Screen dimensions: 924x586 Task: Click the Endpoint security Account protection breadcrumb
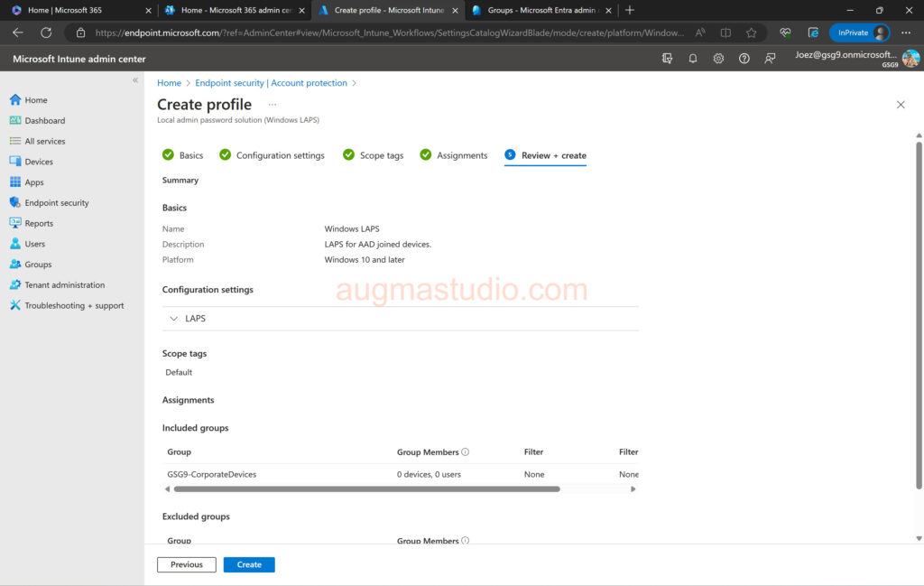coord(271,83)
